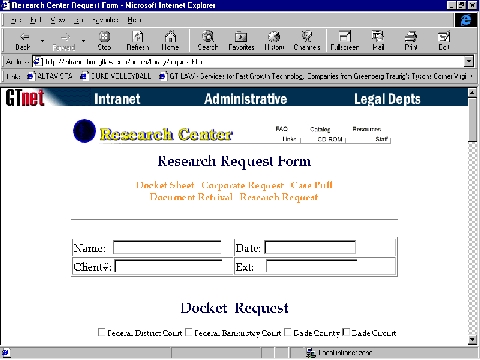
Task: Click the ALTAVISTA link icon in the Links bar
Action: point(31,76)
